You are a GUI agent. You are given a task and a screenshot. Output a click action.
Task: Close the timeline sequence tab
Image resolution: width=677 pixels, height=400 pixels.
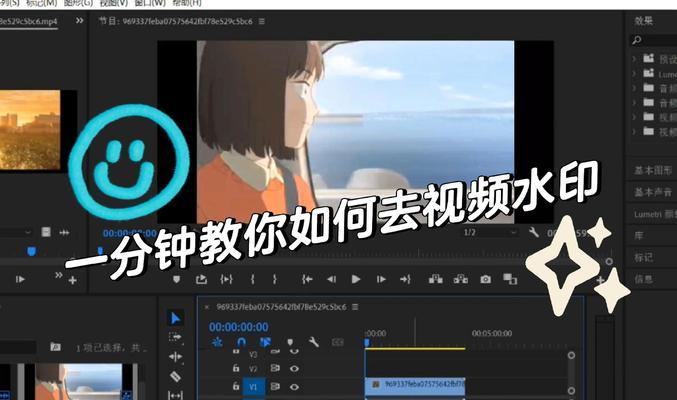click(207, 307)
